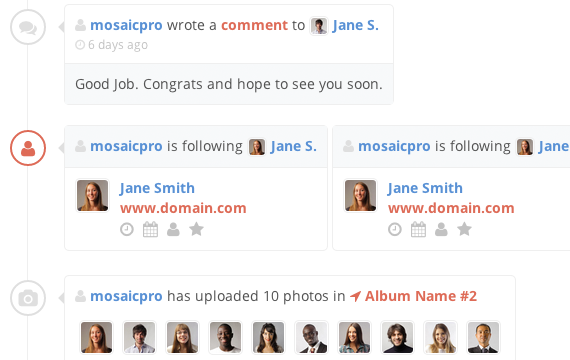570x360 pixels.
Task: Click star icon in first Jane Smith card
Action: (x=196, y=229)
